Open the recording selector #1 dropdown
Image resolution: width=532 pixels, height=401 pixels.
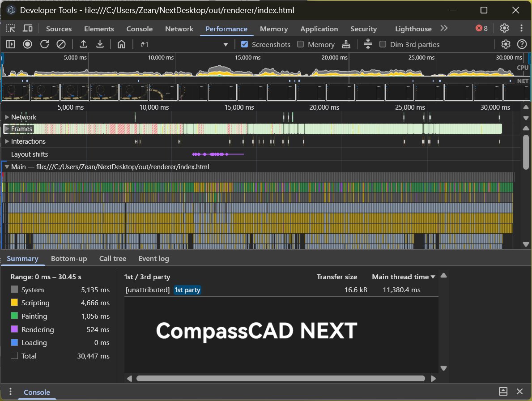184,44
